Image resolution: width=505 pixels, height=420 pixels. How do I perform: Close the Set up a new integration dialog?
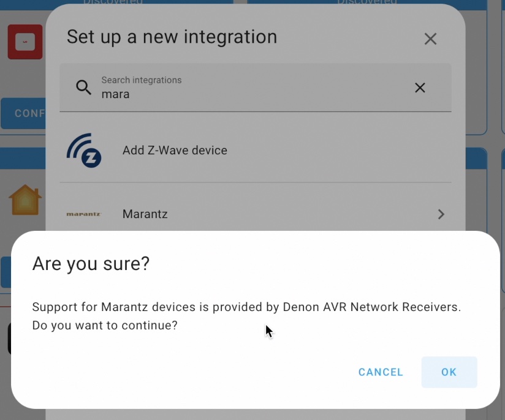[430, 39]
